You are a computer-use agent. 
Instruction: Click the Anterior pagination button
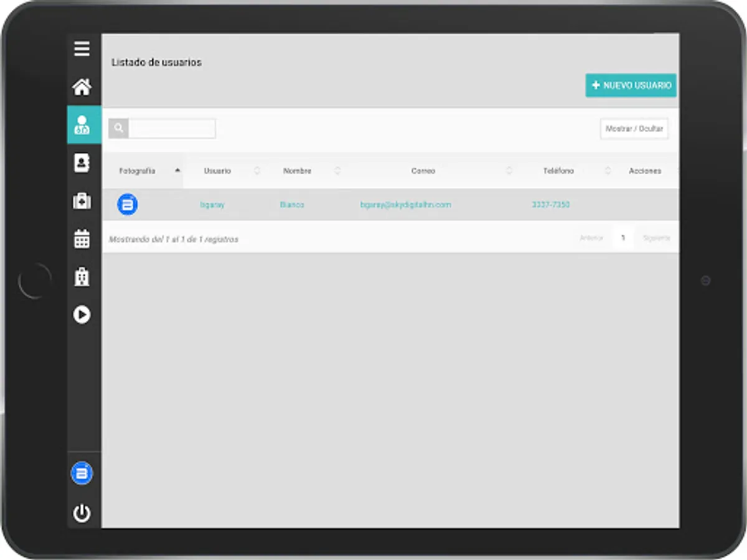(591, 238)
